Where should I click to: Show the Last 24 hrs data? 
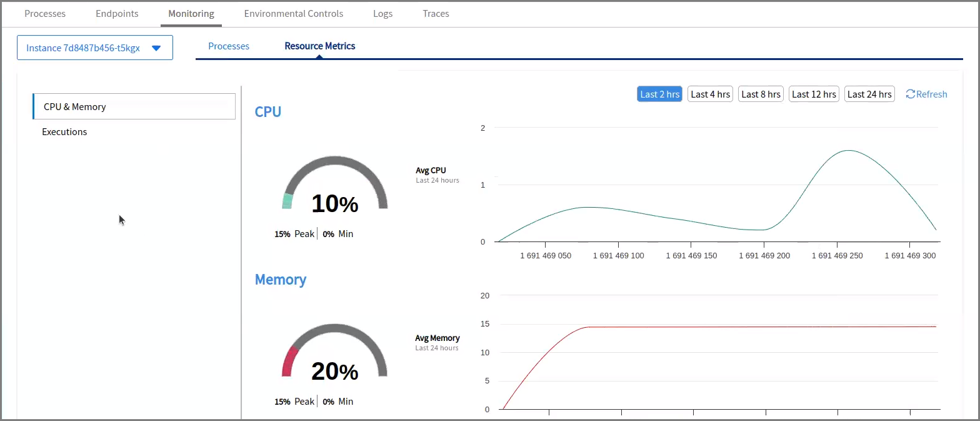869,94
